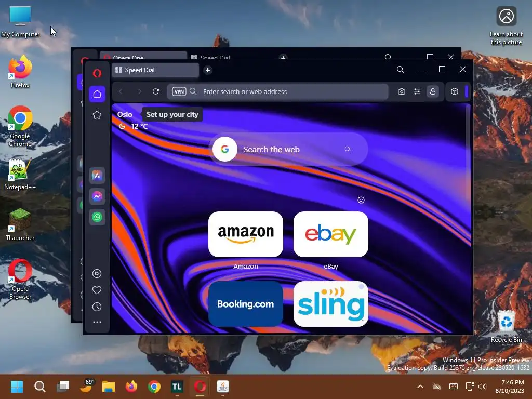Open History clock icon in sidebar
Screen dimensions: 532x399
[97, 307]
